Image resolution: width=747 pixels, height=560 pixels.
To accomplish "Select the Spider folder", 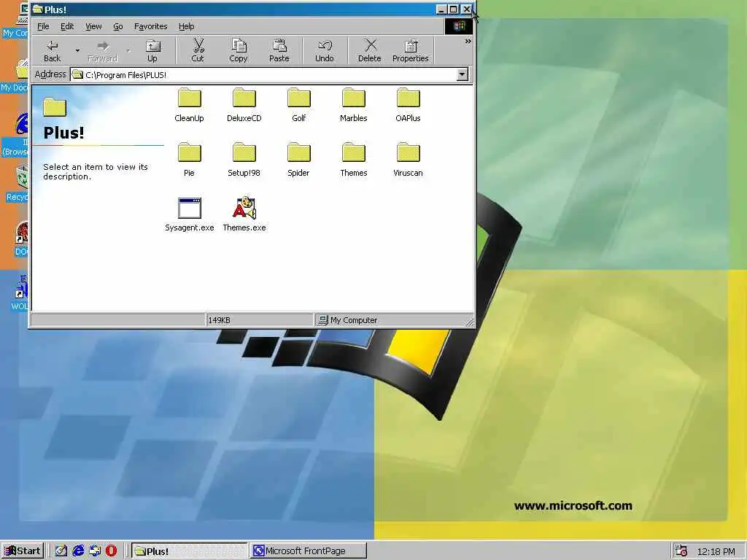I will pyautogui.click(x=298, y=160).
